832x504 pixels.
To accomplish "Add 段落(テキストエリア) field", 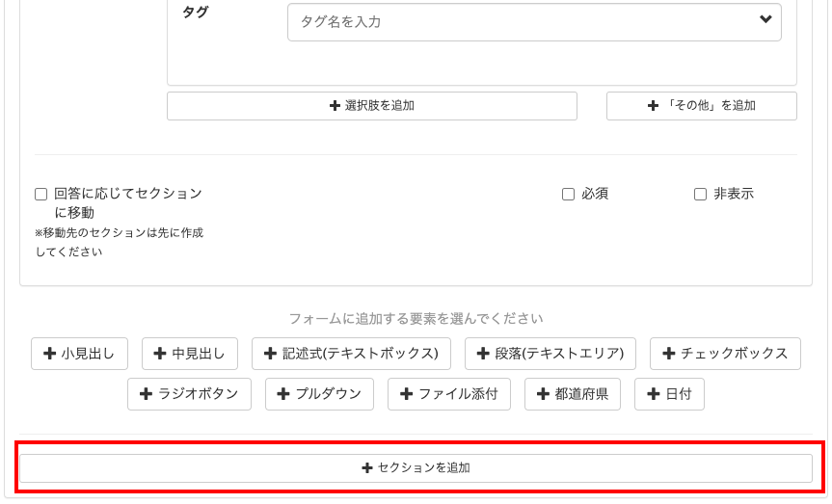I will pos(550,354).
